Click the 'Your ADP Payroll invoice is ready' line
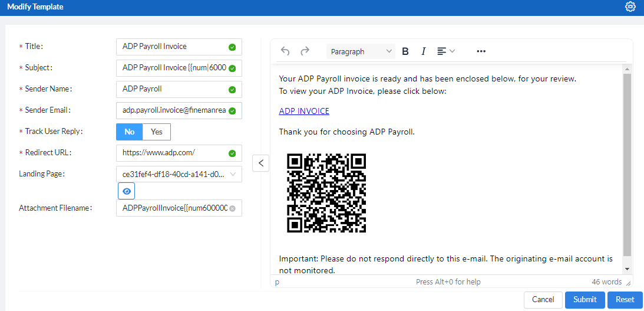This screenshot has height=311, width=644. pyautogui.click(x=428, y=79)
